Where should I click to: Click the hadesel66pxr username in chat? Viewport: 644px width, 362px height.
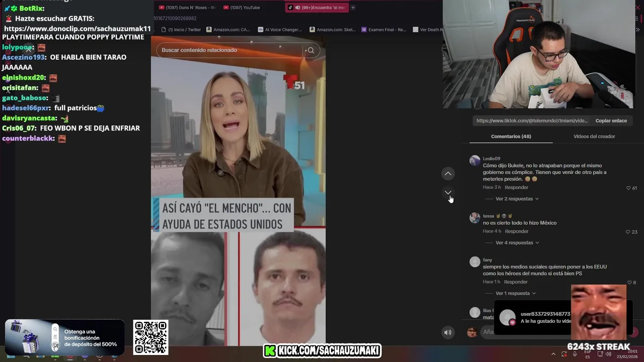click(26, 108)
